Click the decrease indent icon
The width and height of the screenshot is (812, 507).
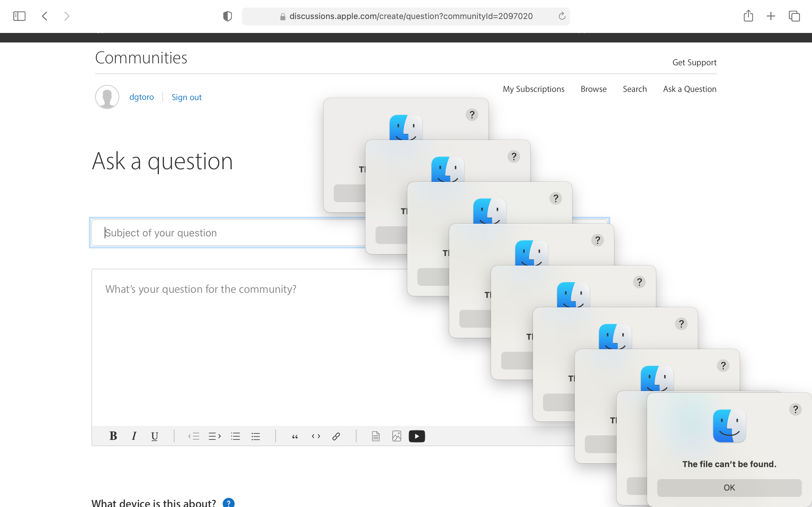click(194, 436)
